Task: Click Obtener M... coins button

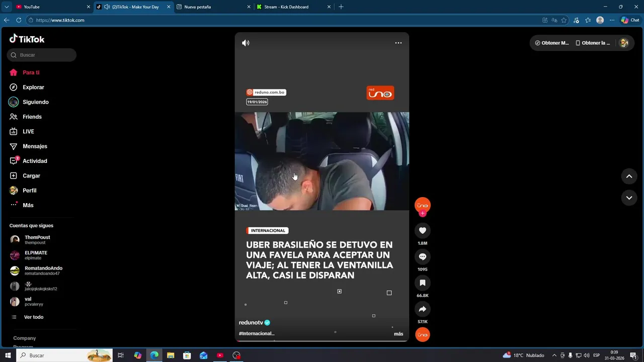Action: click(552, 43)
